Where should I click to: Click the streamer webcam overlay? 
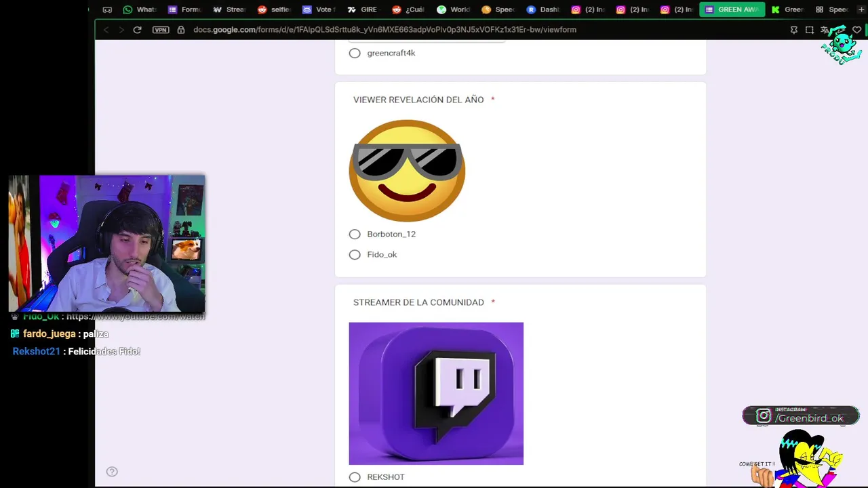click(x=106, y=243)
